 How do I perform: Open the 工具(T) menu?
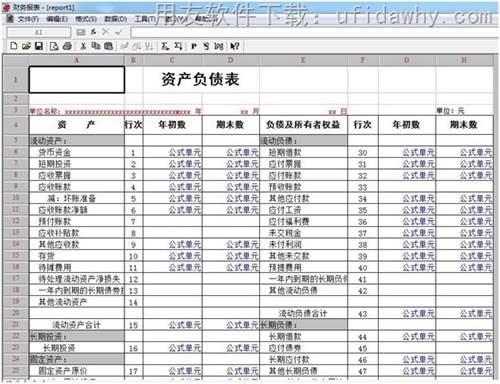click(x=145, y=19)
